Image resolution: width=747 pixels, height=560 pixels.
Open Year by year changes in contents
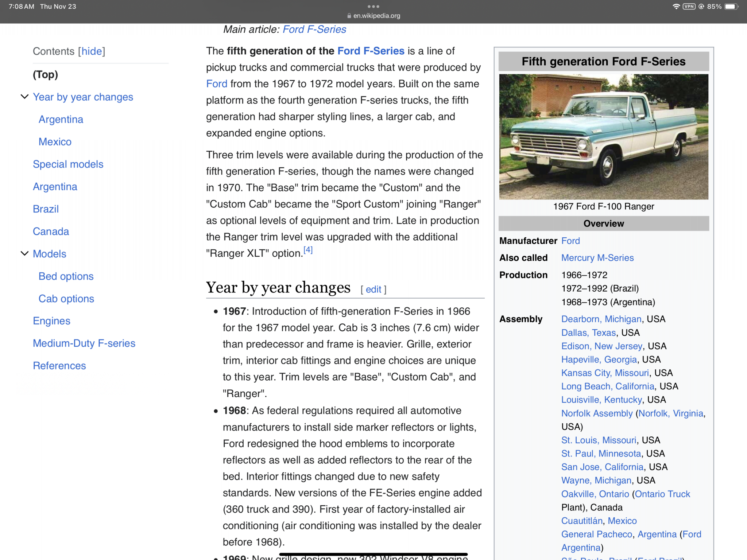[83, 97]
